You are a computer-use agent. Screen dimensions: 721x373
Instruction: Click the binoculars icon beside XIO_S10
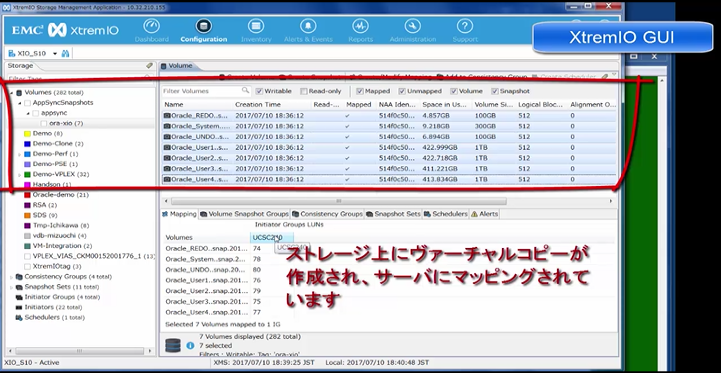pyautogui.click(x=65, y=53)
